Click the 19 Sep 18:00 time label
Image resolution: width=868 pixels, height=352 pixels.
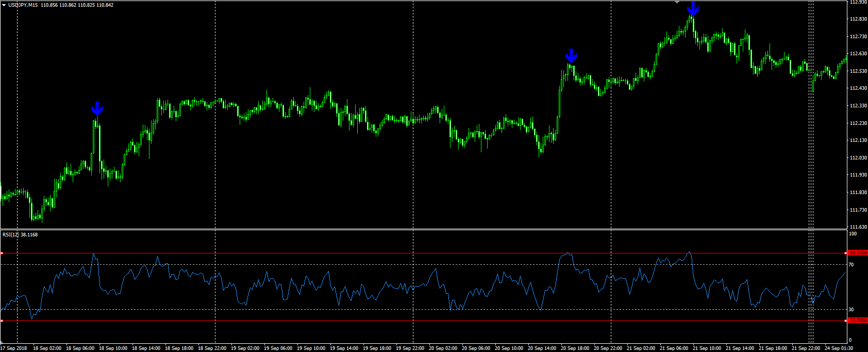coord(377,348)
